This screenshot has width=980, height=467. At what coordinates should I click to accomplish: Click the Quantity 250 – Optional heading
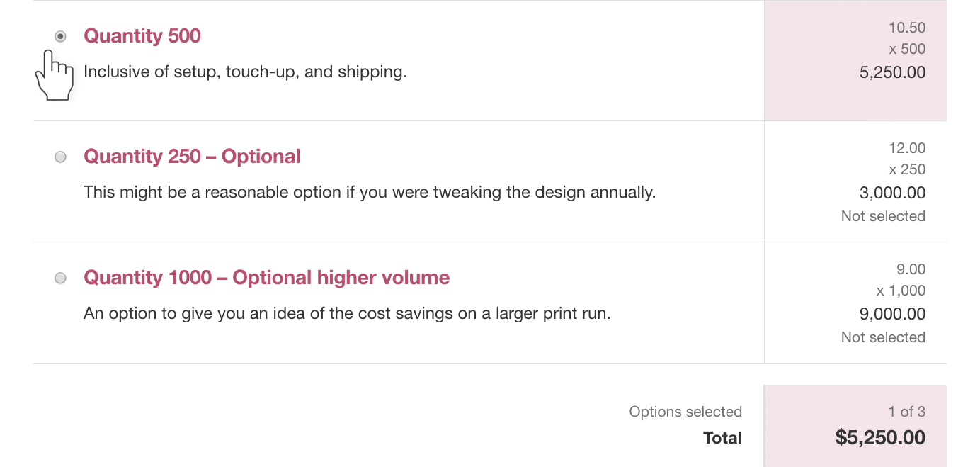(x=192, y=157)
